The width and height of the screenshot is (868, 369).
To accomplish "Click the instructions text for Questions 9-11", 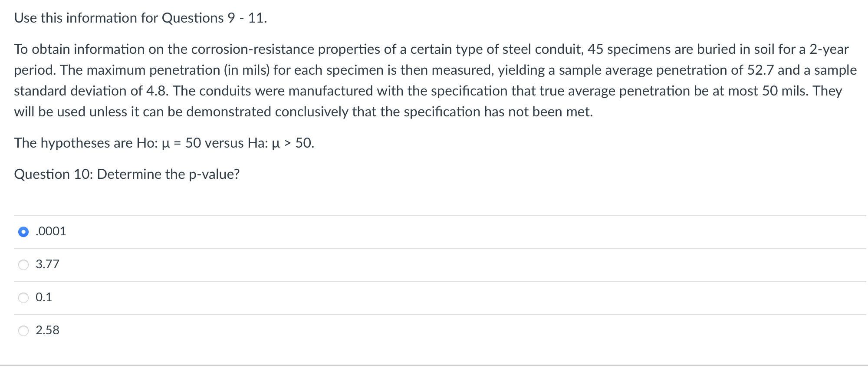I will pos(140,18).
